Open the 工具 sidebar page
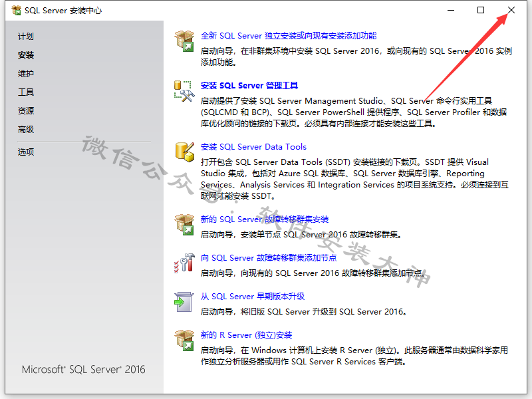Screen dimensions: 532x399 pyautogui.click(x=26, y=92)
